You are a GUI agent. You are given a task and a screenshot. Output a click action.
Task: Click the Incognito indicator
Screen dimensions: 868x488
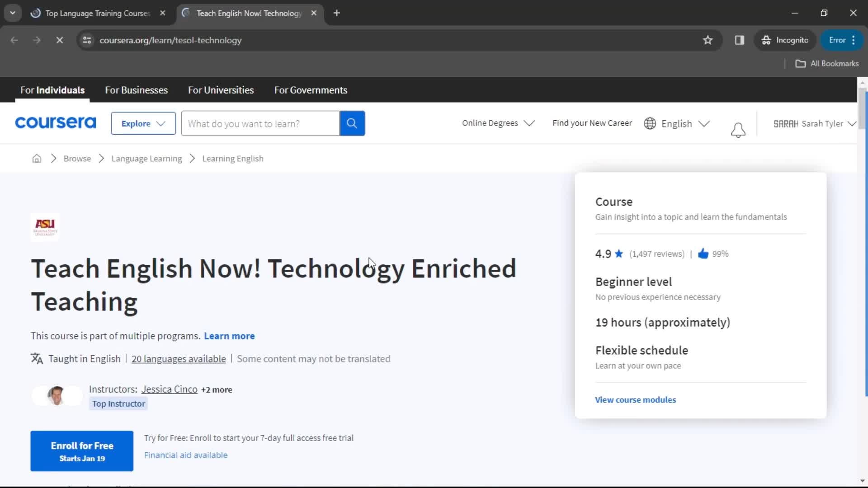click(x=785, y=40)
